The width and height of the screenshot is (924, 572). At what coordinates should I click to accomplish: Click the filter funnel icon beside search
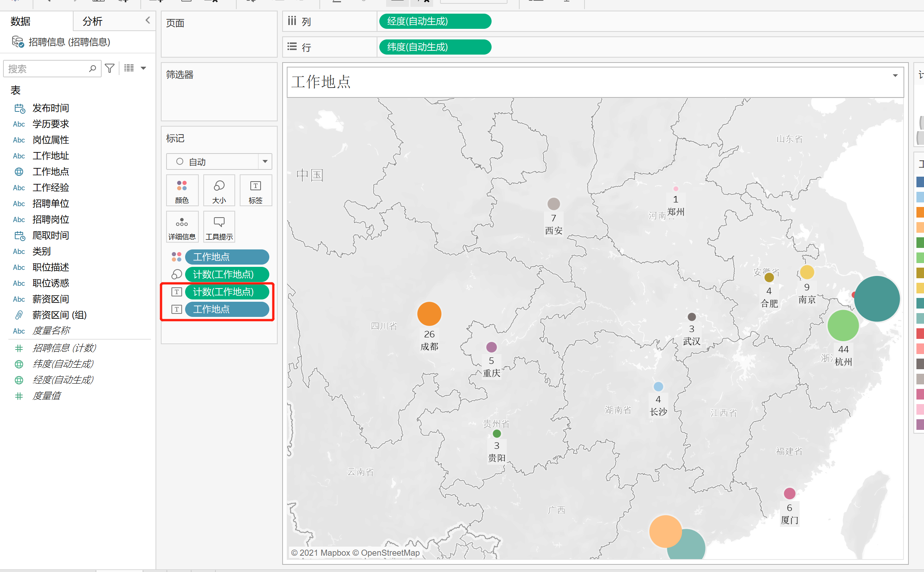(x=110, y=68)
